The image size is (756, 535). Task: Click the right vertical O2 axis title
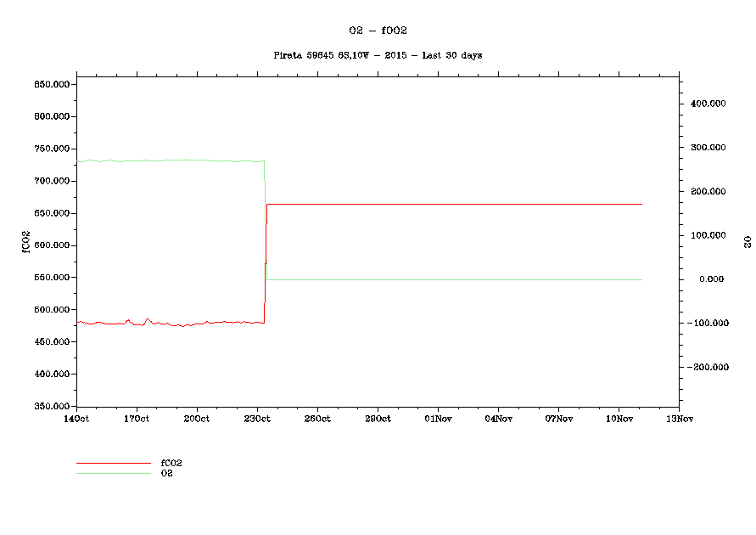(748, 242)
